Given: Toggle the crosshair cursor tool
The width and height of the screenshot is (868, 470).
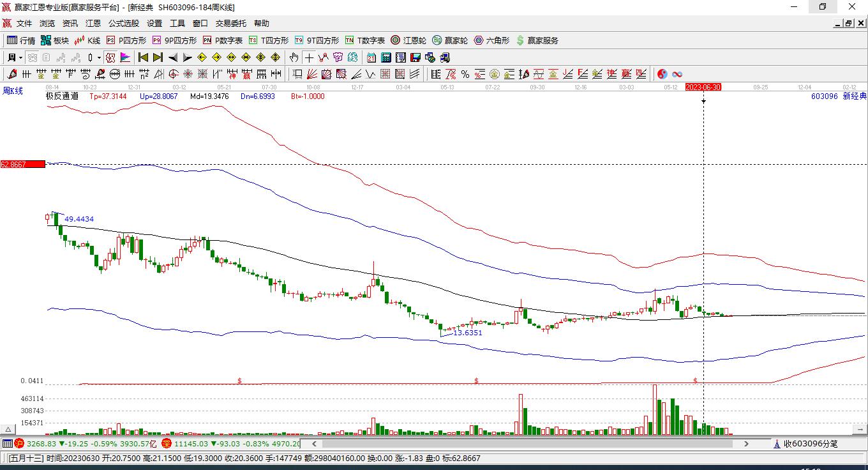Looking at the screenshot, I should point(309,57).
